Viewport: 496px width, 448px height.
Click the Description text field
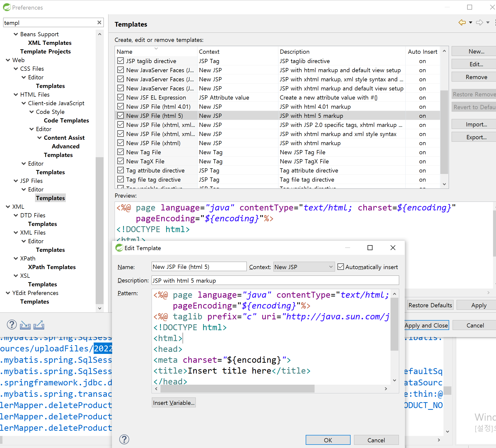tap(275, 280)
